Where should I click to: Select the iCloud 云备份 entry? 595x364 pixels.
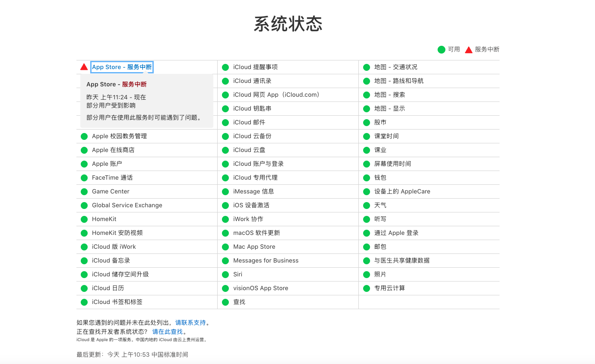(x=252, y=136)
